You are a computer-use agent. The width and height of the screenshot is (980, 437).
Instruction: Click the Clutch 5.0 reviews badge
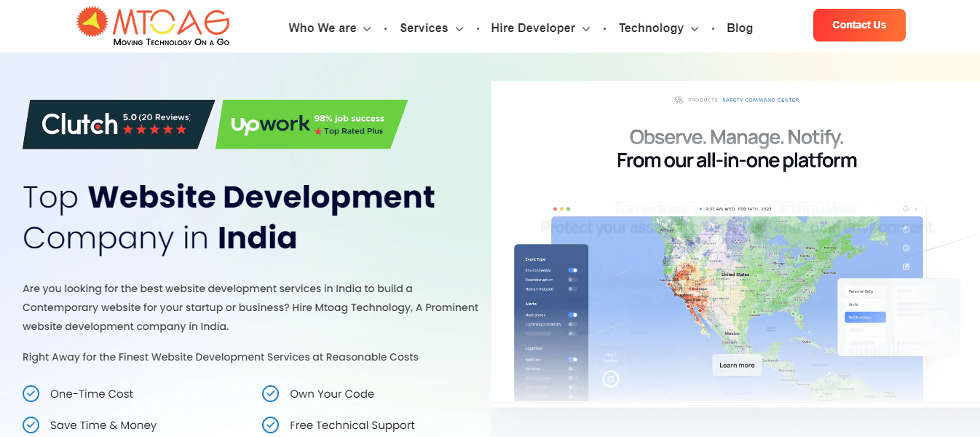116,124
